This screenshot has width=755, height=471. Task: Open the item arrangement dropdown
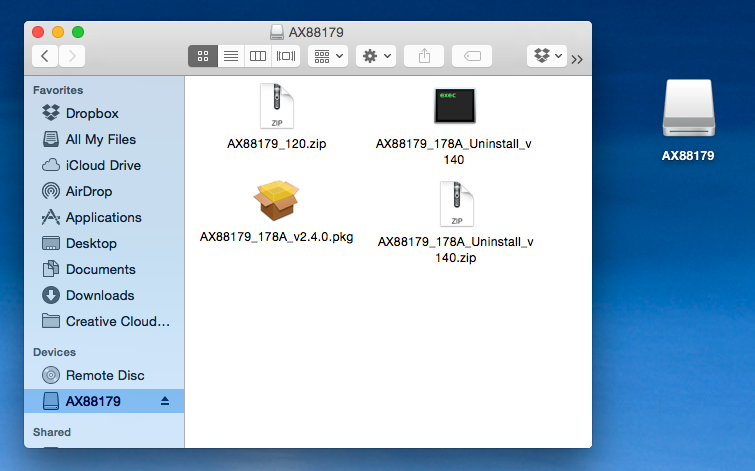[x=328, y=56]
